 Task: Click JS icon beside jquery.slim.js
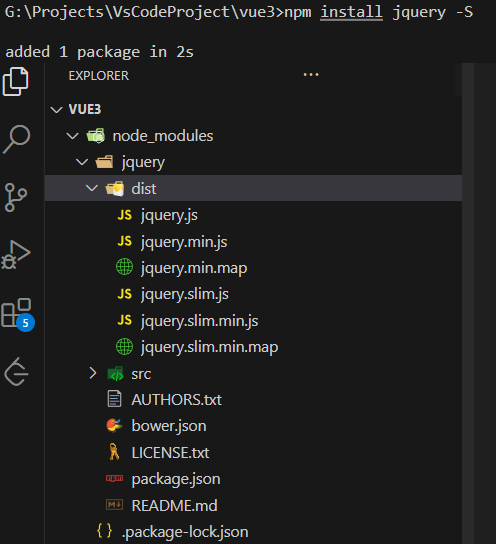125,294
